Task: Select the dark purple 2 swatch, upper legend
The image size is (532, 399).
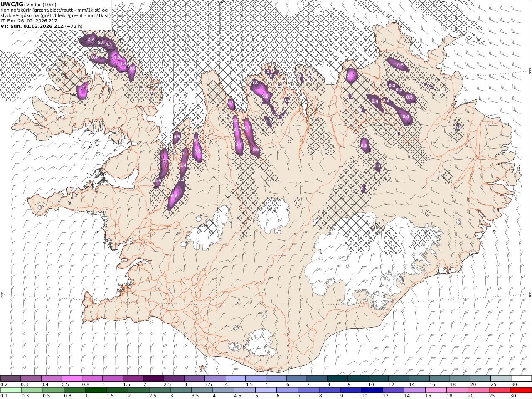Action: 153,378
